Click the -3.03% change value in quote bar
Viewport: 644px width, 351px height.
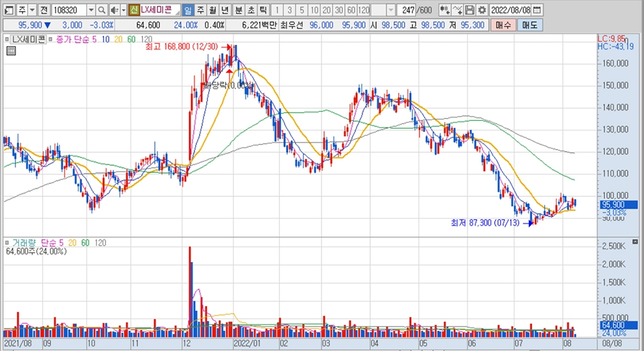pyautogui.click(x=101, y=25)
